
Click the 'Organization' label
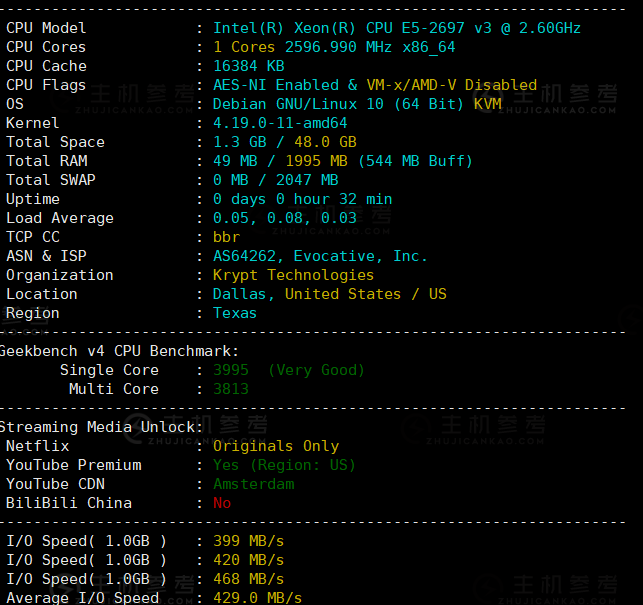[60, 275]
